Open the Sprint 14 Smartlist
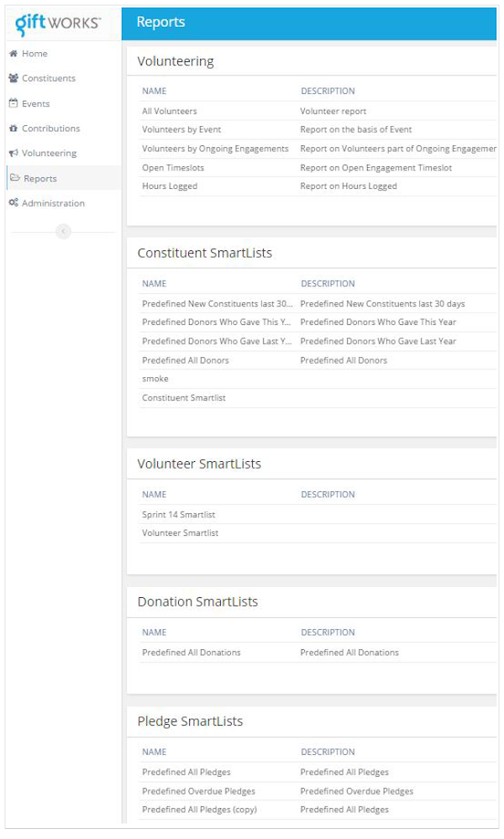 coord(178,515)
